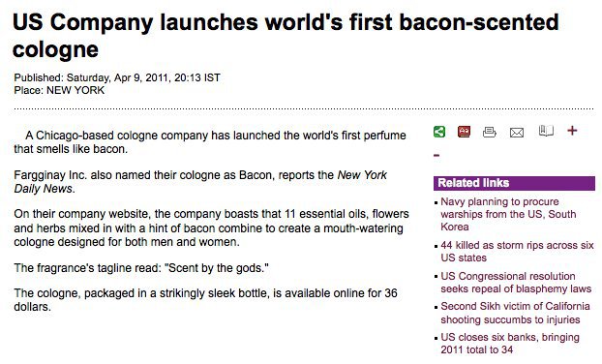Click the italic New York Daily News text
Image resolution: width=602 pixels, height=364 pixels.
click(x=200, y=182)
